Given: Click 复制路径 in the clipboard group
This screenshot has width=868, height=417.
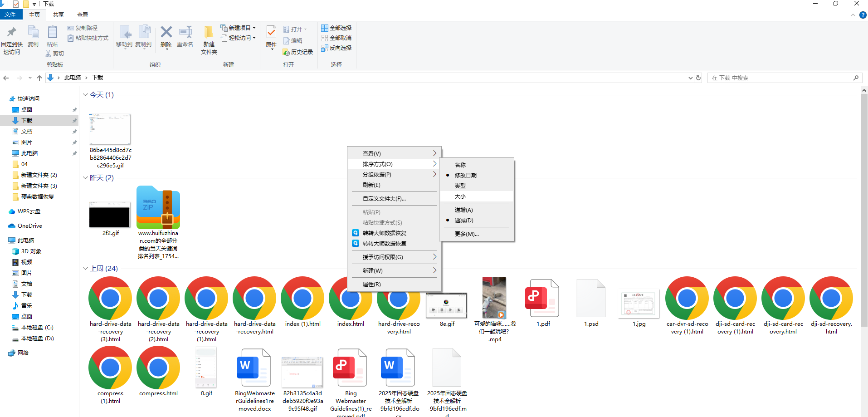Looking at the screenshot, I should [83, 28].
